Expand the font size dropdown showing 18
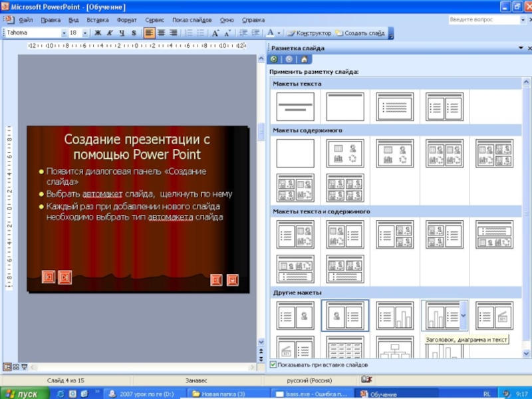532x399 pixels. 84,33
